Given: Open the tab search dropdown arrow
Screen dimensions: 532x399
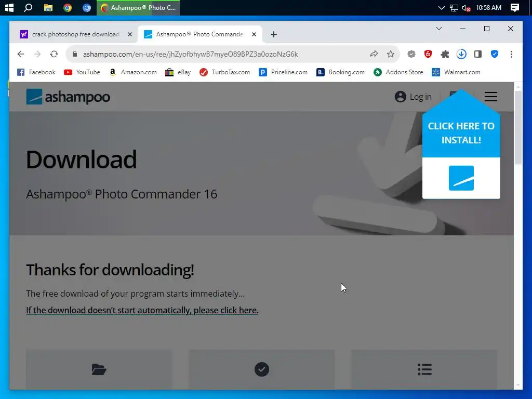Looking at the screenshot, I should (438, 29).
